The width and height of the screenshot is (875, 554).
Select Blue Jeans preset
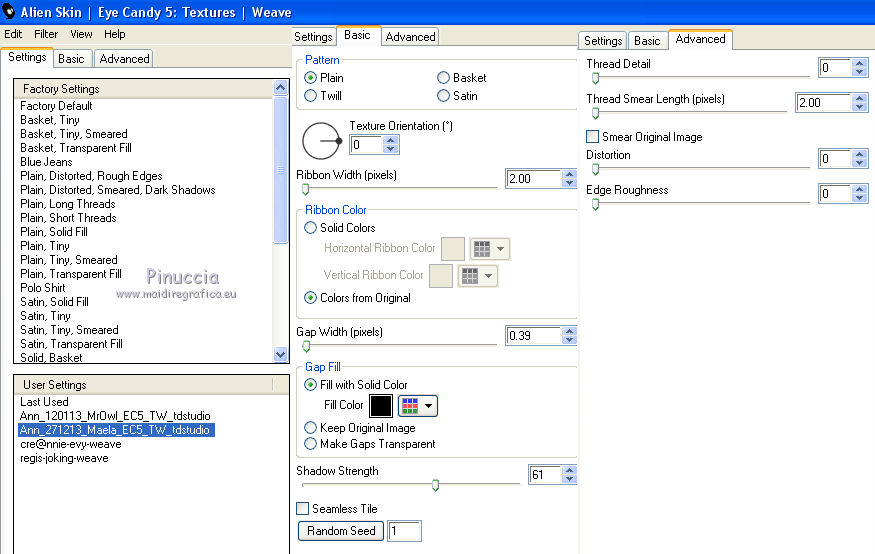[46, 162]
